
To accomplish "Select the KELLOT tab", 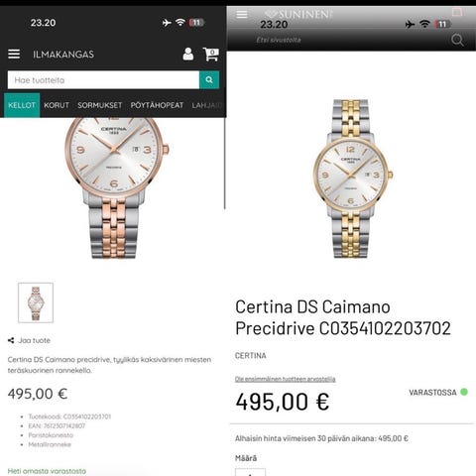I will [x=22, y=105].
